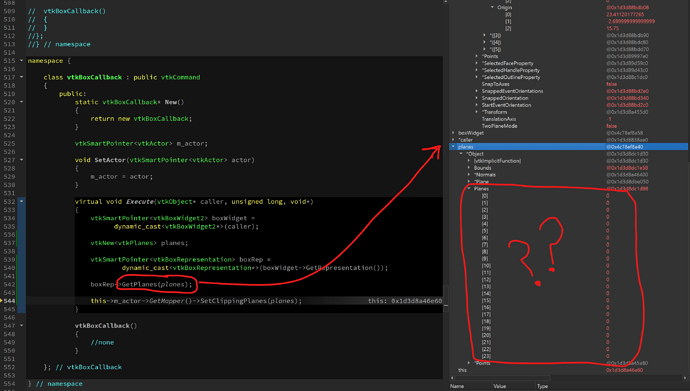Collapse the Origin node in the locals tree
Image resolution: width=690 pixels, height=391 pixels.
pos(492,7)
